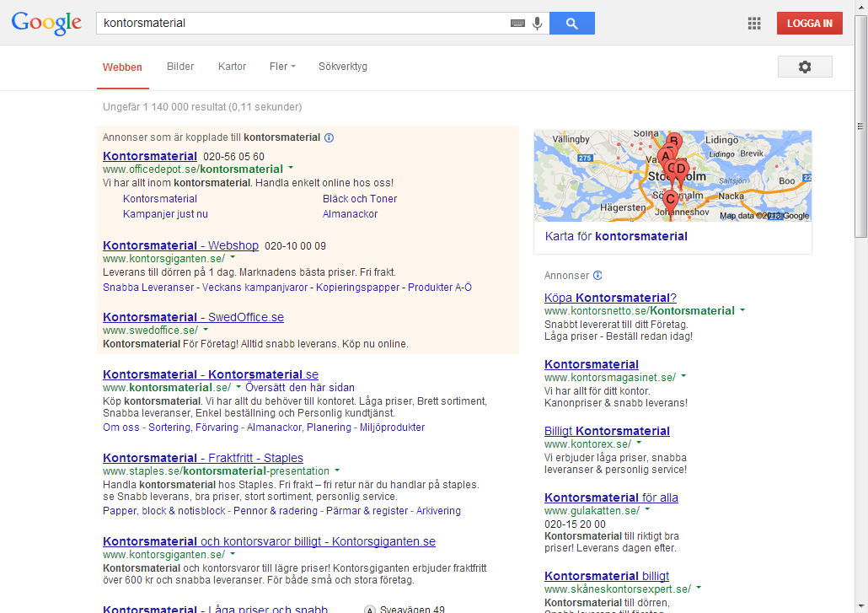
Task: Open search settings gear
Action: click(x=805, y=67)
